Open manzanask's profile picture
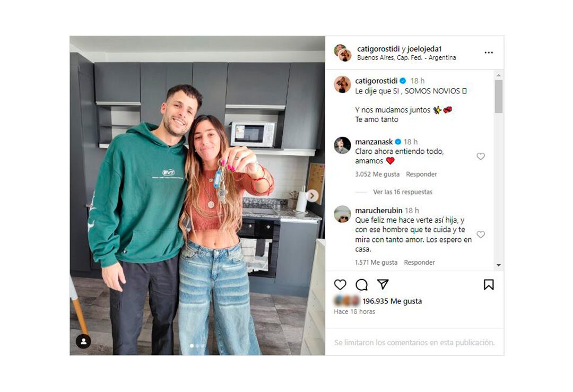 (x=342, y=145)
